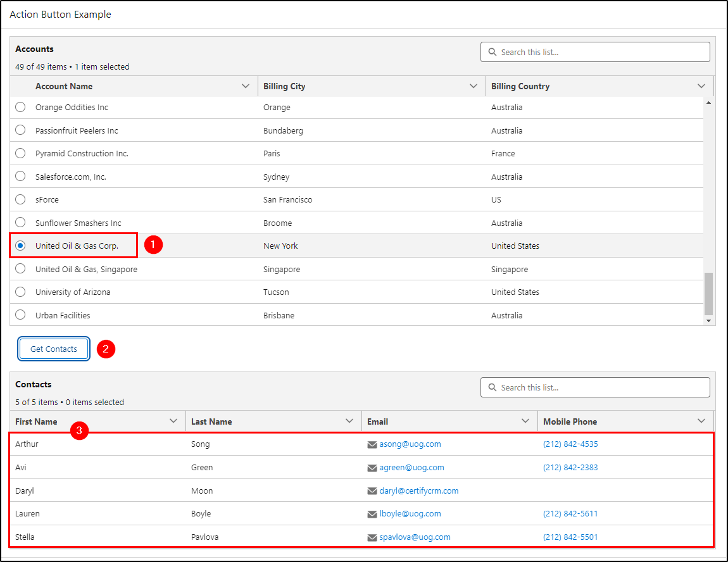Open the lboyle@uog.com email link
This screenshot has height=562, width=728.
pyautogui.click(x=410, y=514)
